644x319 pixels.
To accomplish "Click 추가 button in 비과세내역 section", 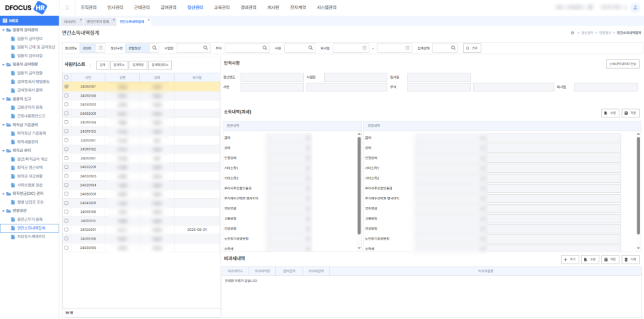I will [570, 260].
